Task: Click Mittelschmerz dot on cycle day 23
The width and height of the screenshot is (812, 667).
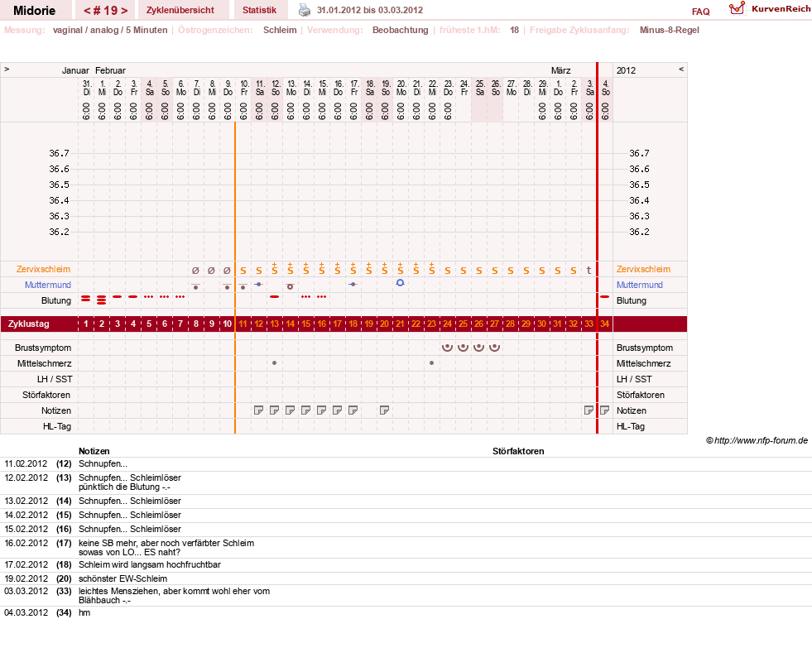Action: coord(431,363)
